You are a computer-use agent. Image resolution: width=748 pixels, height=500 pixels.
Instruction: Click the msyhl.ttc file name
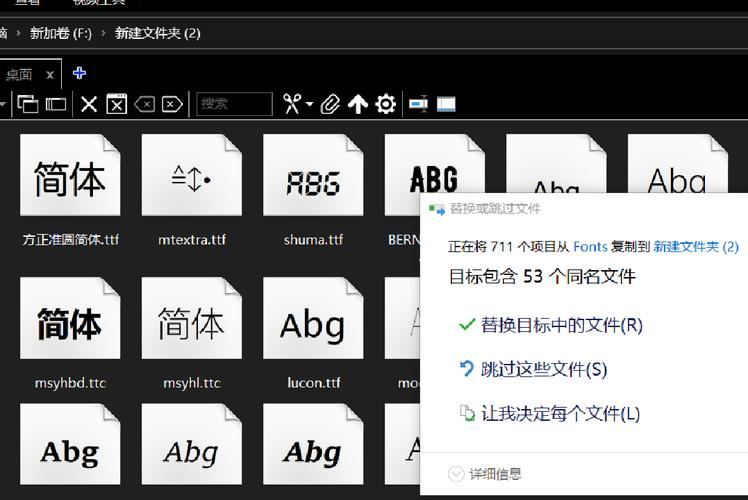[192, 383]
